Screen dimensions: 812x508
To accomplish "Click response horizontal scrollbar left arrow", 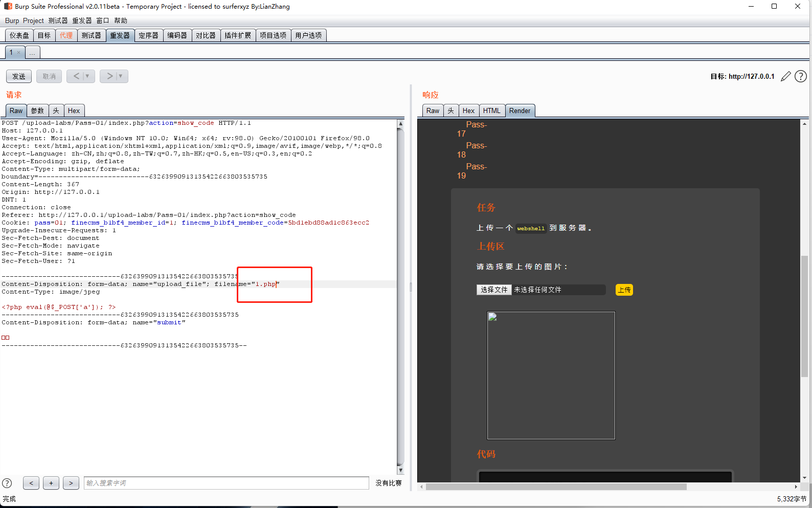I will click(421, 487).
